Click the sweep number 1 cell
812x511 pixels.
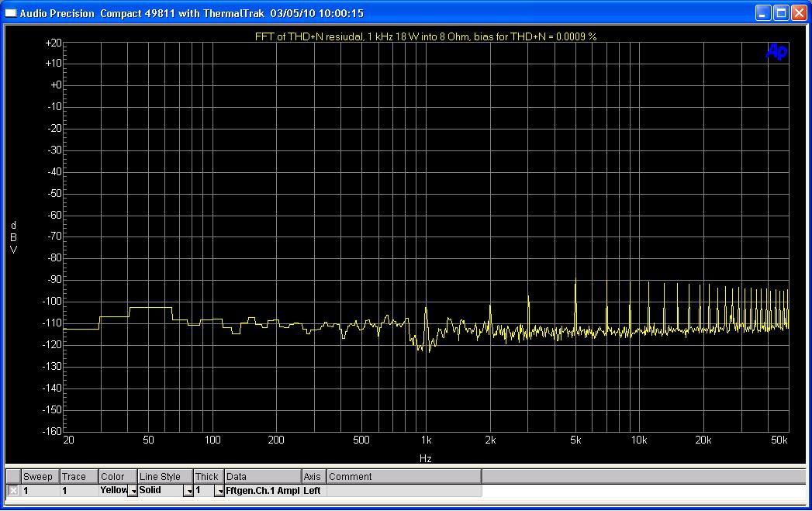tap(40, 490)
